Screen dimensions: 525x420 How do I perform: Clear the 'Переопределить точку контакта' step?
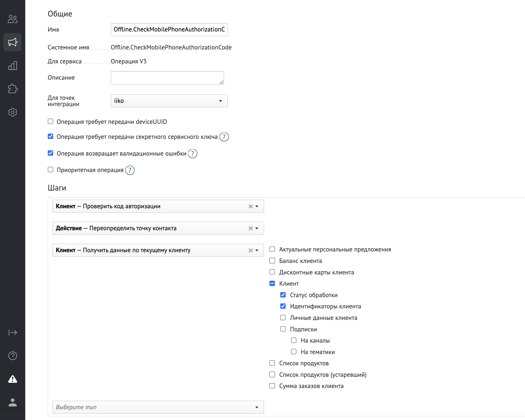point(250,228)
